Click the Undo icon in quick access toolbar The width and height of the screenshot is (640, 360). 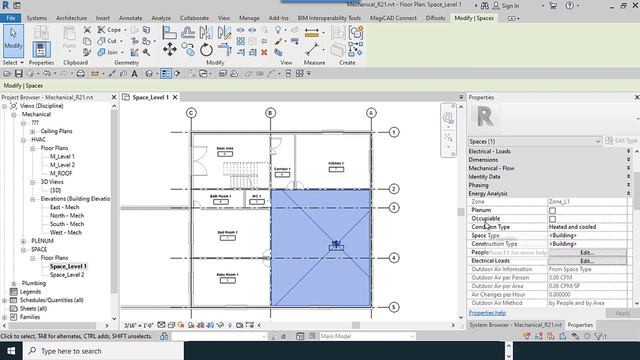(x=47, y=73)
